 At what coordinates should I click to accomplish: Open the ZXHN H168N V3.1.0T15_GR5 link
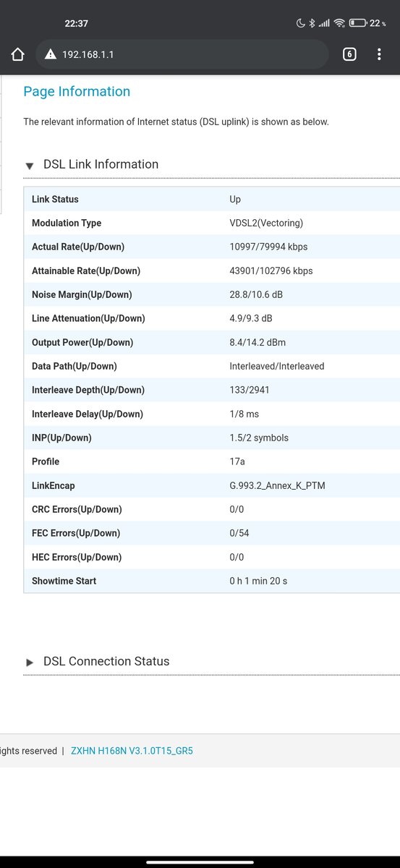pyautogui.click(x=132, y=751)
